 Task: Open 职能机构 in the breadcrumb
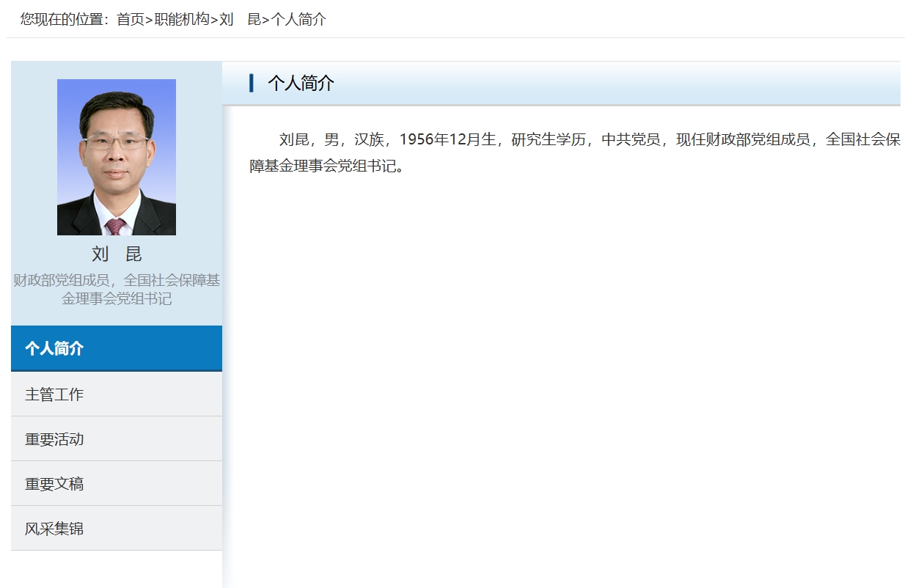click(x=182, y=20)
